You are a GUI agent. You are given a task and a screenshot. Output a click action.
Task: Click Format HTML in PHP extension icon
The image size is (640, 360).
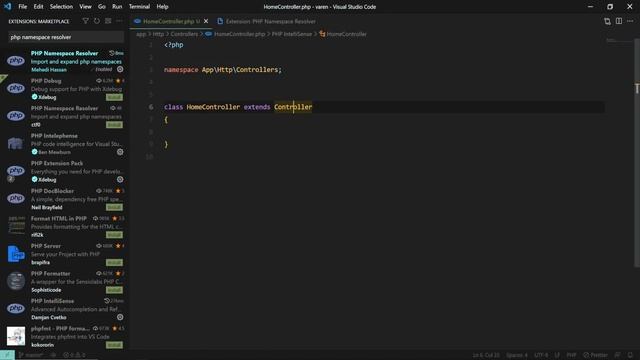pos(16,226)
